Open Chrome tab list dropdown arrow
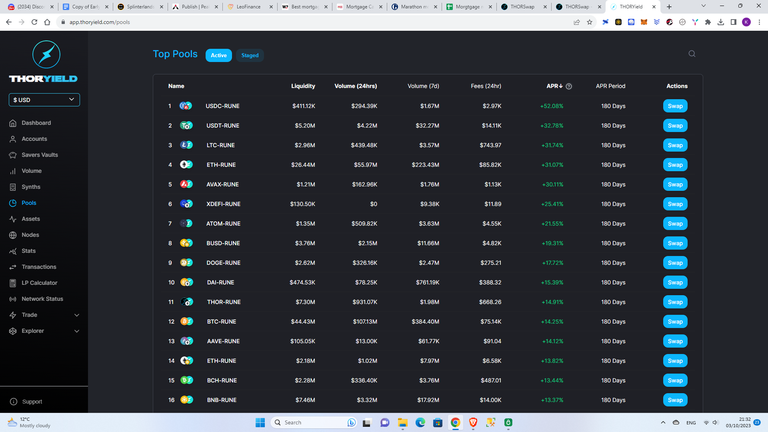This screenshot has width=768, height=432. point(703,6)
